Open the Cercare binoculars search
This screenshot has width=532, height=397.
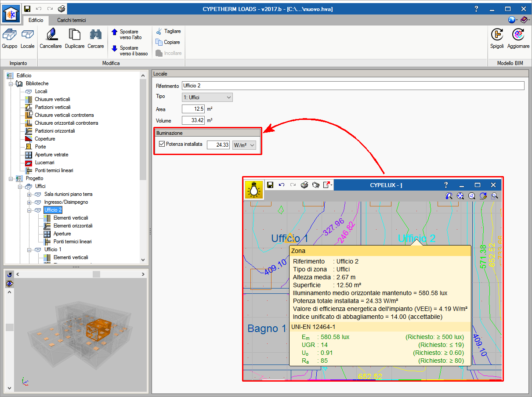pos(96,39)
